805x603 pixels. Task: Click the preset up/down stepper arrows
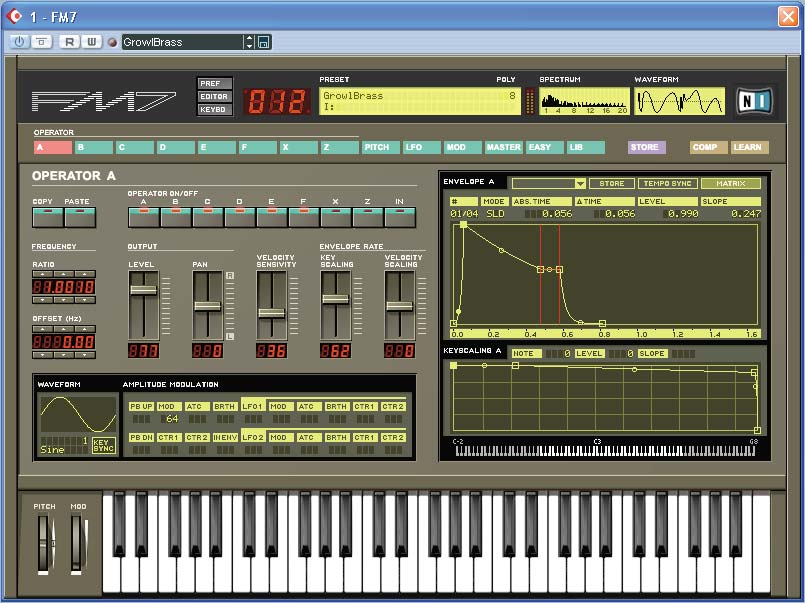coord(249,42)
